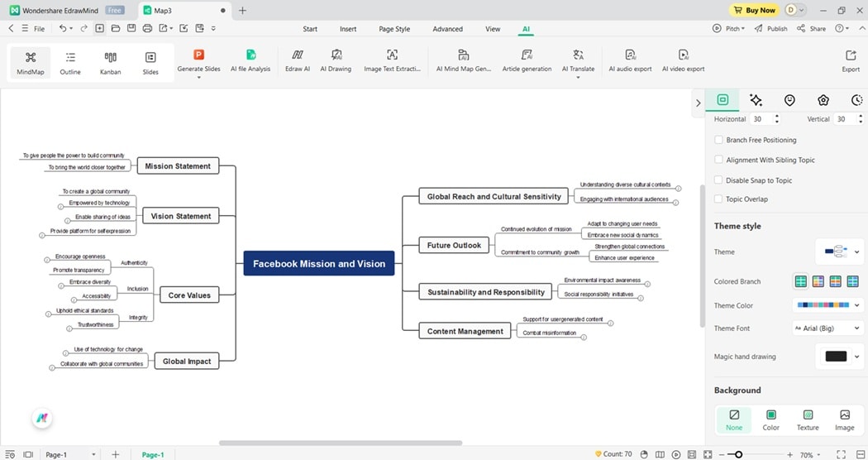
Task: Toggle fullscreen in status bar
Action: point(841,454)
